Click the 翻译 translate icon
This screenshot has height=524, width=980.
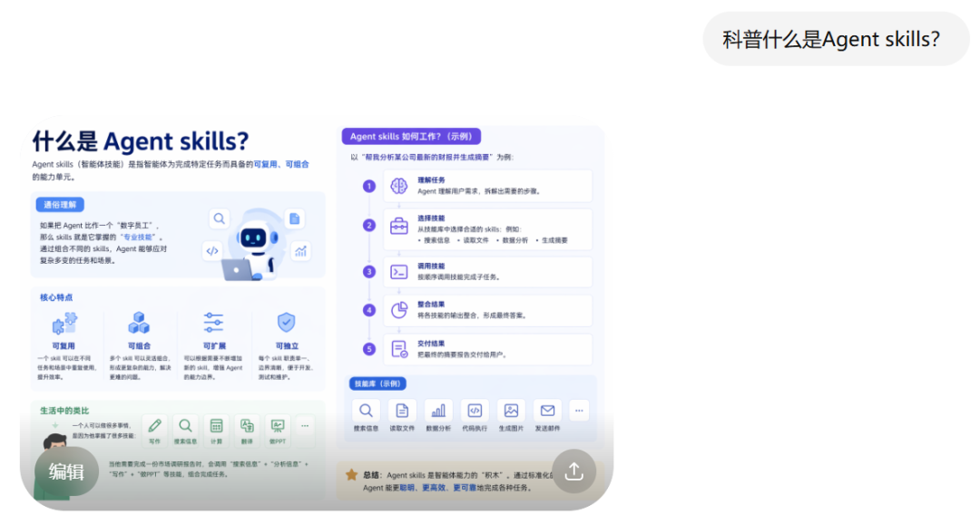click(247, 426)
